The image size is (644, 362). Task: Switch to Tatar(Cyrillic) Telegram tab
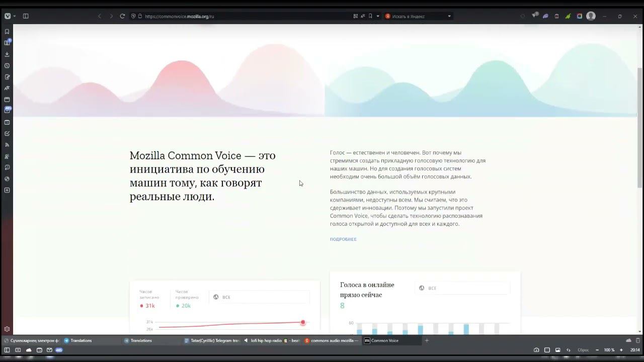click(211, 340)
